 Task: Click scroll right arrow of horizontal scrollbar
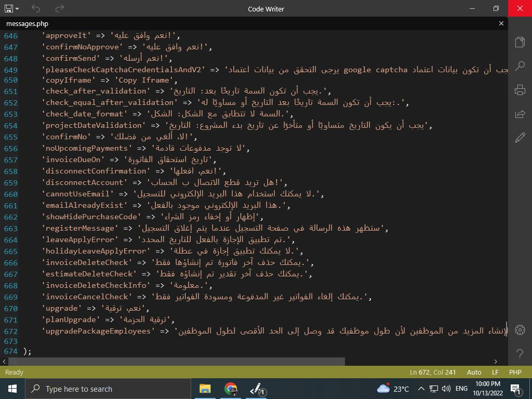coord(496,362)
